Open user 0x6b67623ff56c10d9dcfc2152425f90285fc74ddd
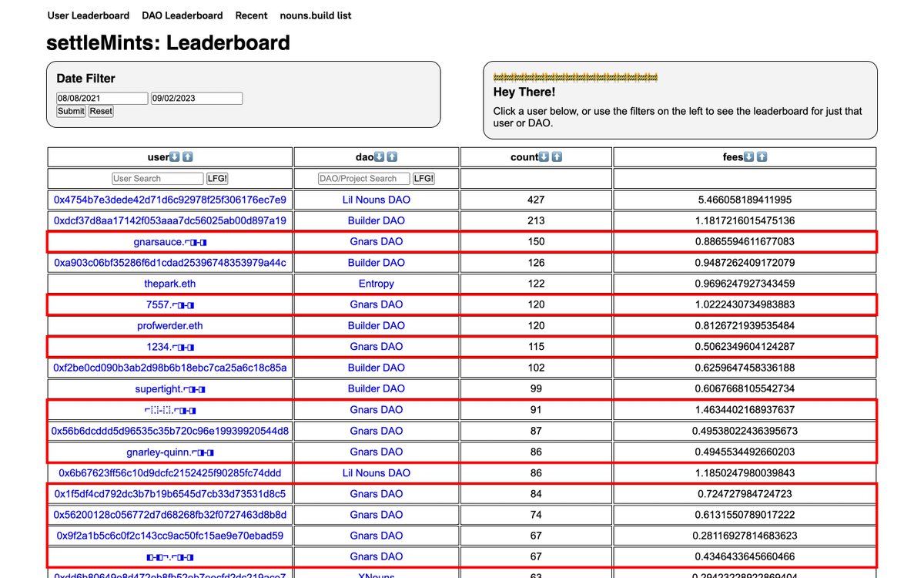Screen dimensions: 924x578 tap(170, 472)
